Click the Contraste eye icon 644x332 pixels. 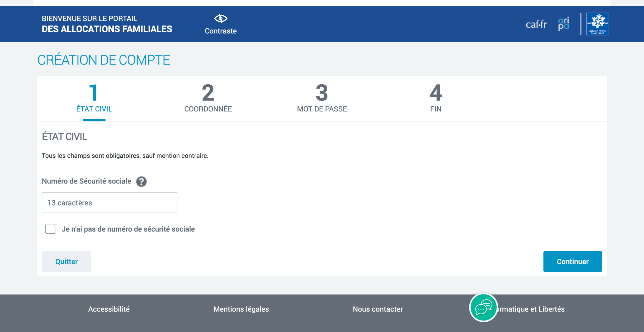220,19
